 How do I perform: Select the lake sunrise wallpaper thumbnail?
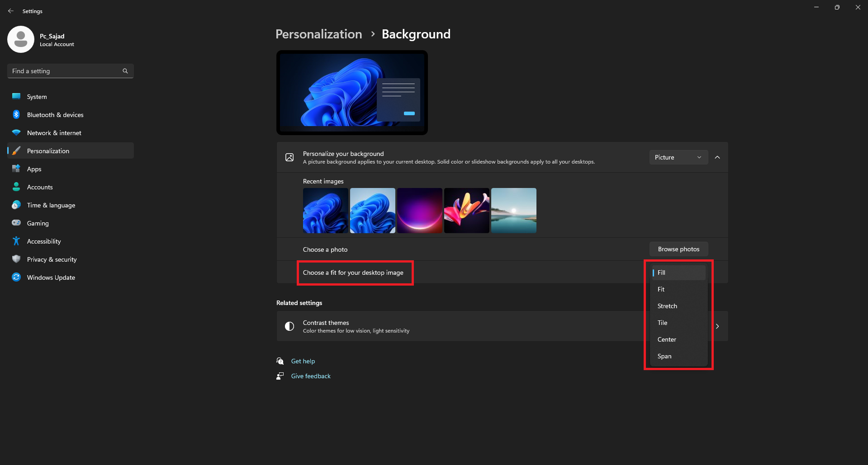[514, 211]
